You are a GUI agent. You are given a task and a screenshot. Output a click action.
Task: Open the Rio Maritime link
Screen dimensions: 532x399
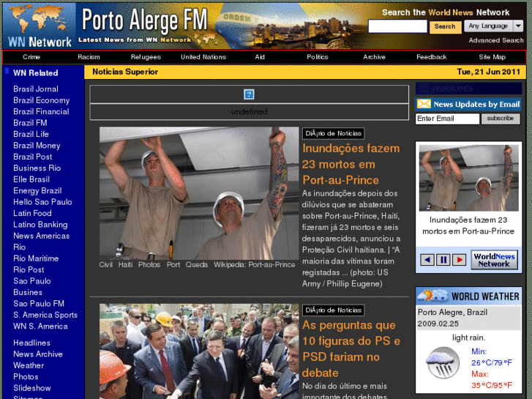tap(36, 258)
